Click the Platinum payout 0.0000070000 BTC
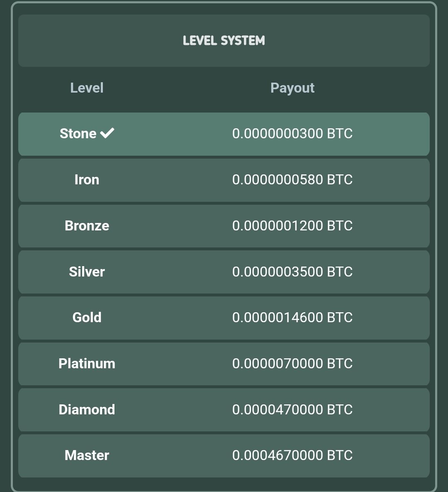The image size is (448, 492). (x=292, y=363)
